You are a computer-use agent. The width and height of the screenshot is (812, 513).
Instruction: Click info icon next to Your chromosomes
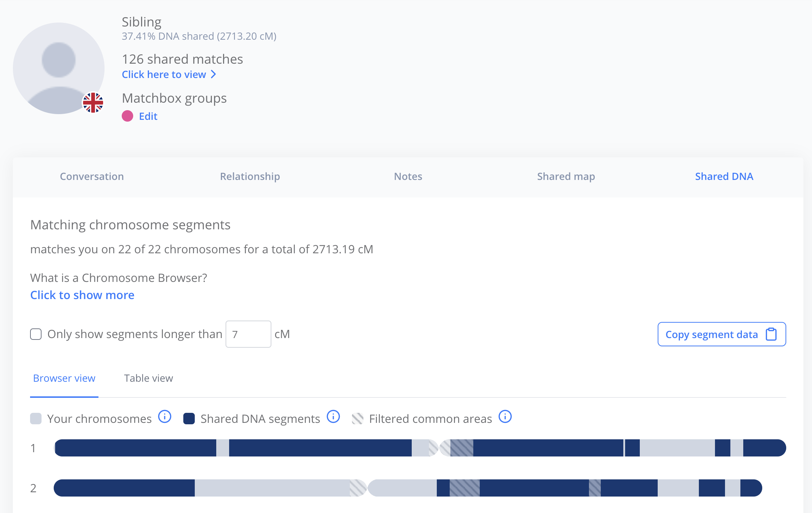[165, 417]
